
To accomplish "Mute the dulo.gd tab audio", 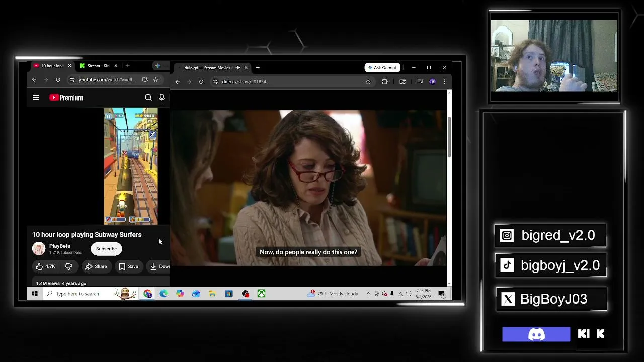I will click(x=237, y=68).
